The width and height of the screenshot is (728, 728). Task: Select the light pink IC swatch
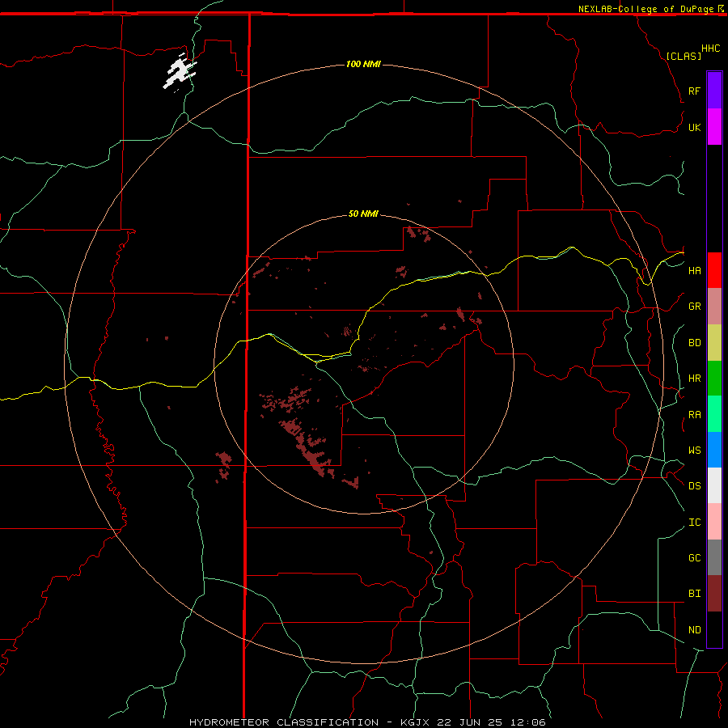(714, 522)
